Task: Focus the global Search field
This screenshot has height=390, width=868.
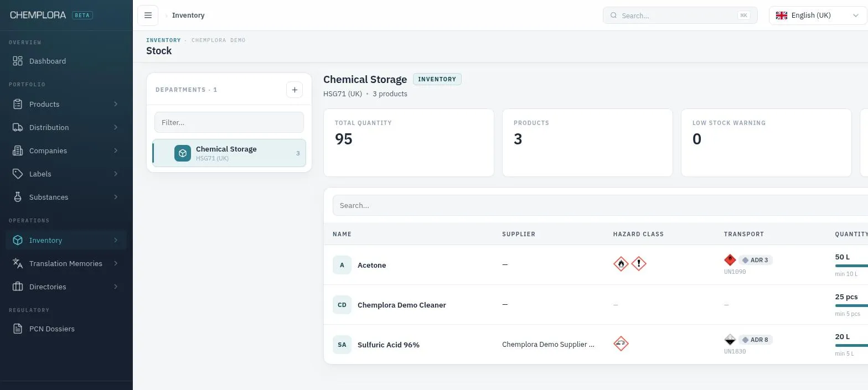Action: pyautogui.click(x=680, y=15)
